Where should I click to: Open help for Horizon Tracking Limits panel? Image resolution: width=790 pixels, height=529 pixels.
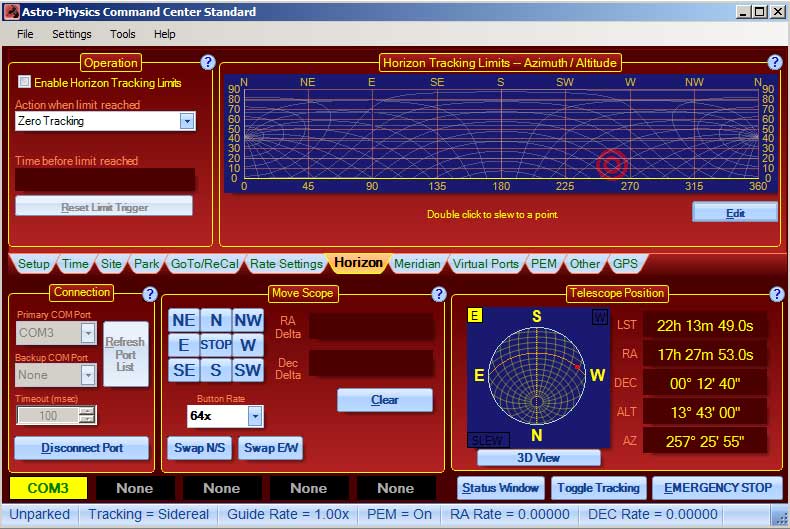[774, 62]
